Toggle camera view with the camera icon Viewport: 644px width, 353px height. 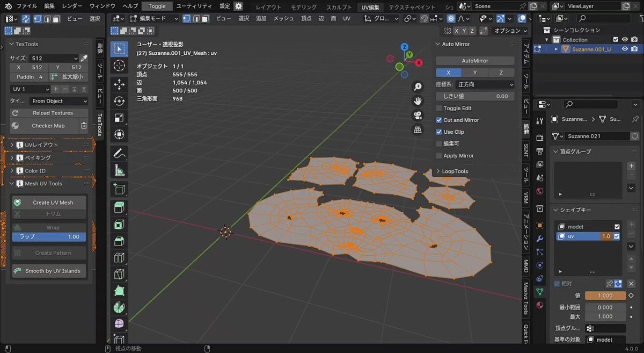(418, 116)
